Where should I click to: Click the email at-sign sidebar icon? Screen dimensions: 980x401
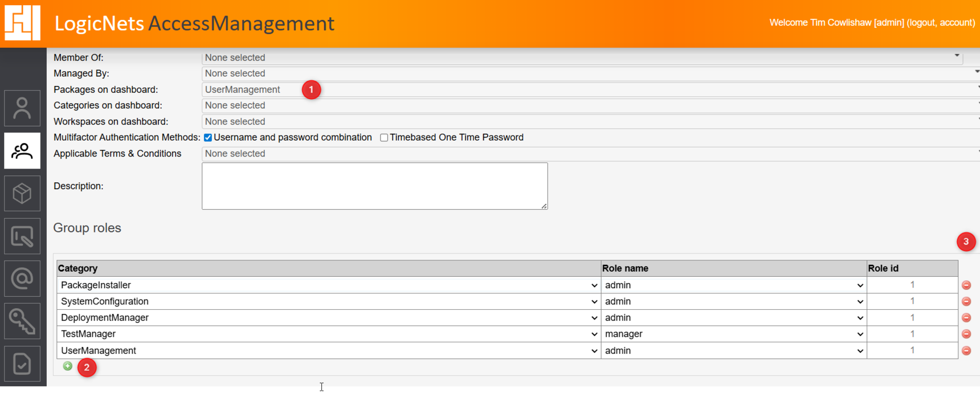tap(22, 279)
